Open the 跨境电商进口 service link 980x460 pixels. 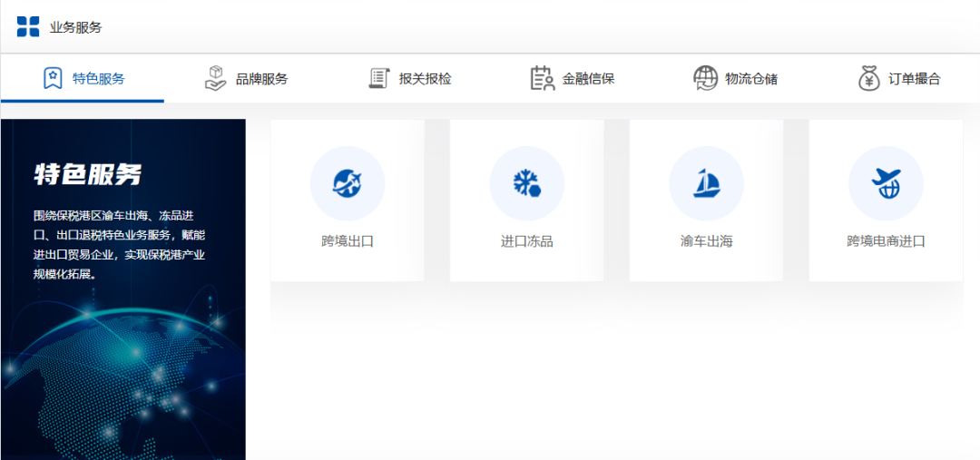[887, 201]
